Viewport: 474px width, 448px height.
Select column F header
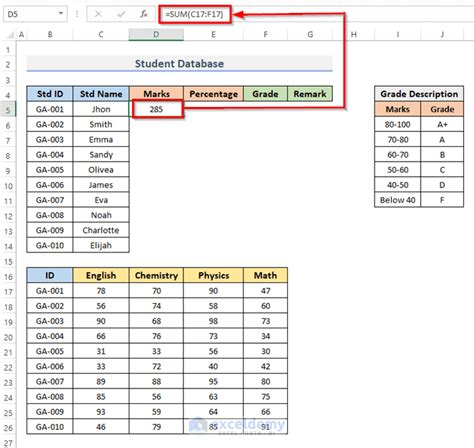(x=265, y=34)
